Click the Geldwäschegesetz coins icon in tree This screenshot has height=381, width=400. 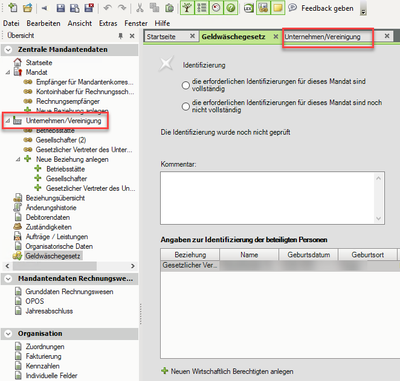click(x=17, y=256)
